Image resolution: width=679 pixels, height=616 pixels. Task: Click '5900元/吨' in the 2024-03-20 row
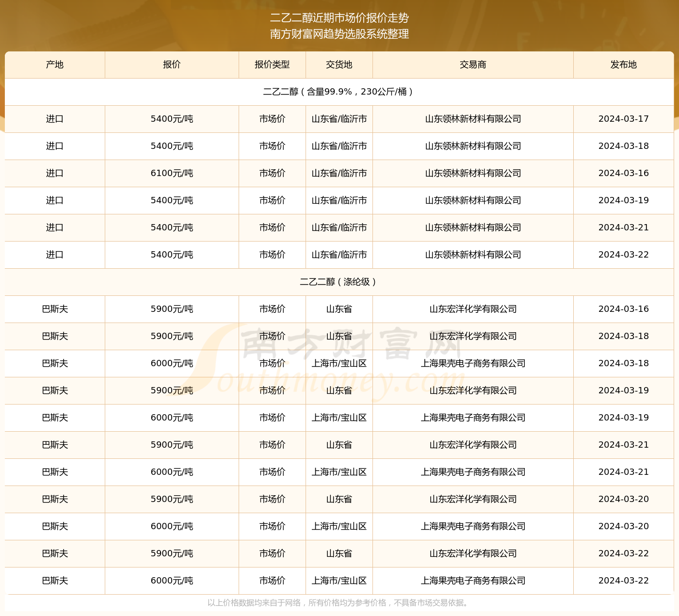pyautogui.click(x=172, y=499)
